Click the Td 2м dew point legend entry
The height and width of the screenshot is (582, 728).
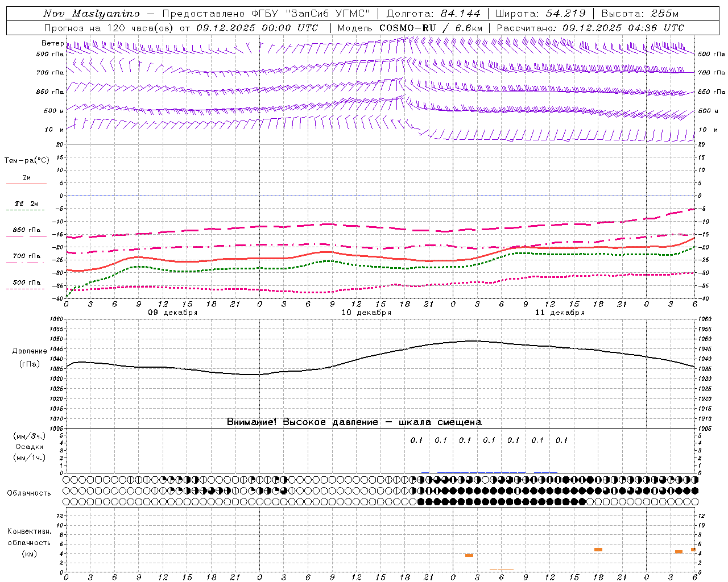point(27,203)
